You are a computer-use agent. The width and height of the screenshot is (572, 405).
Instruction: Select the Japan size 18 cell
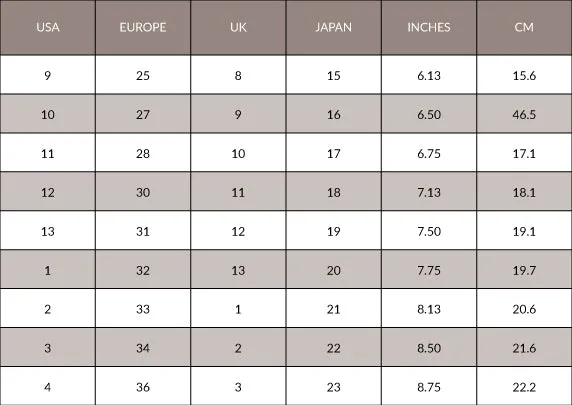pyautogui.click(x=334, y=192)
